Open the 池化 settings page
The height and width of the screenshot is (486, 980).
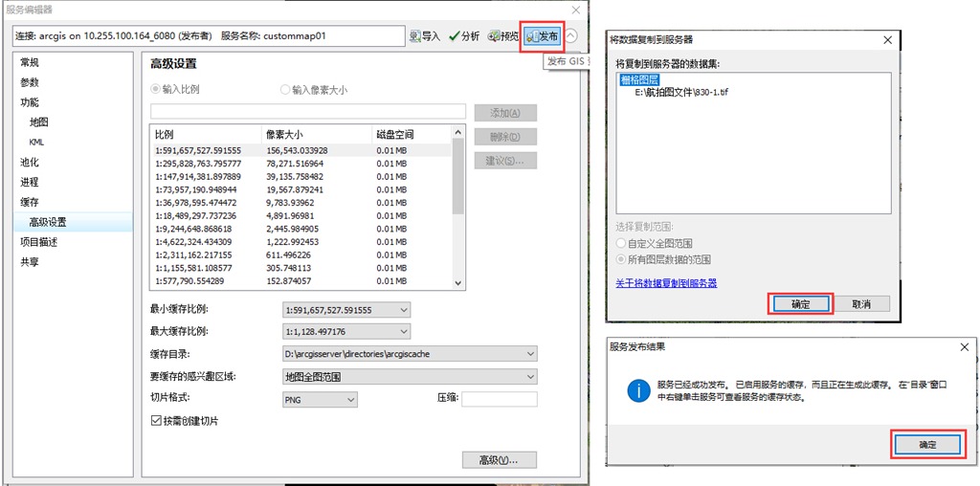pos(30,163)
